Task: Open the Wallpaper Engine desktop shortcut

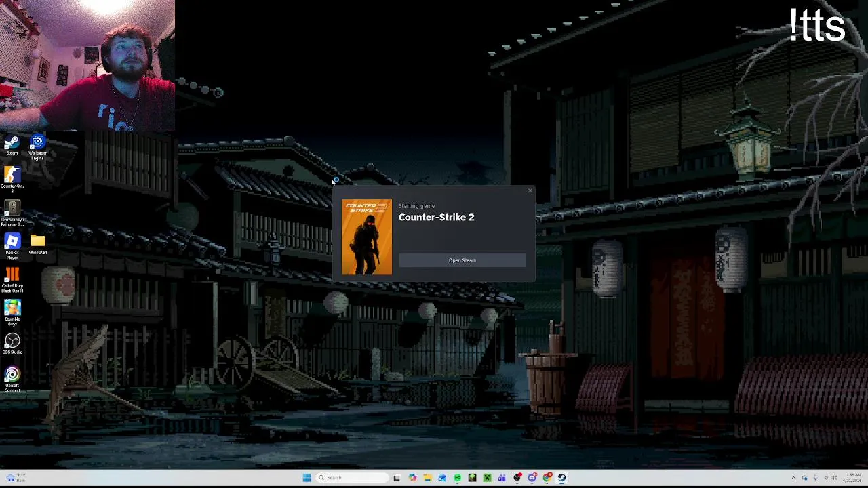Action: click(37, 148)
